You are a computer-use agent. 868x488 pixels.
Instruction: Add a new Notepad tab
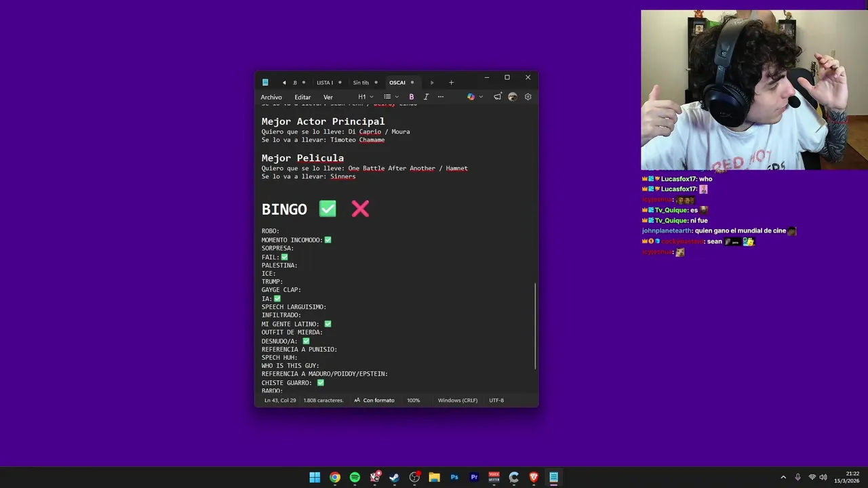(x=451, y=83)
